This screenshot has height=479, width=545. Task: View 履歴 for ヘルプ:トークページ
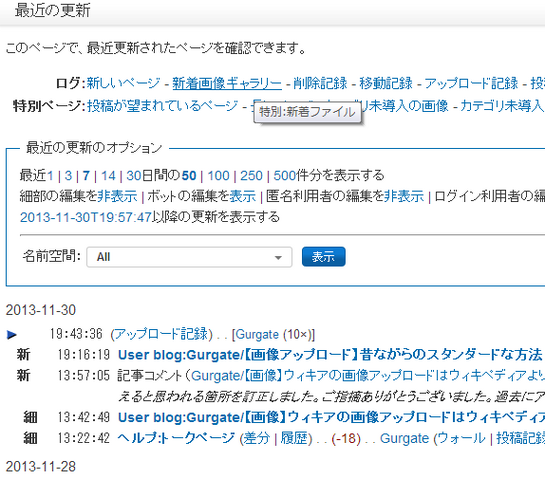pos(294,438)
